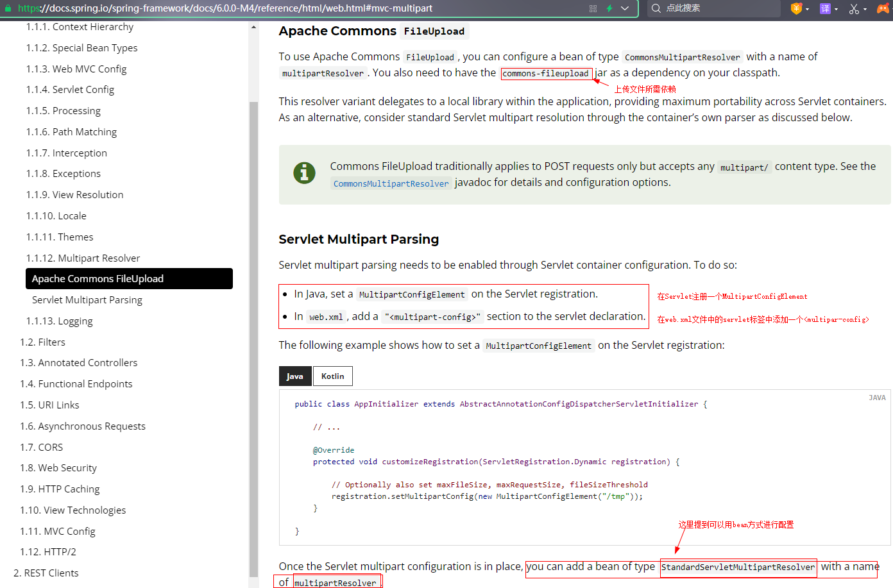
Task: Open the yen shield wallet extension icon
Action: (x=796, y=8)
